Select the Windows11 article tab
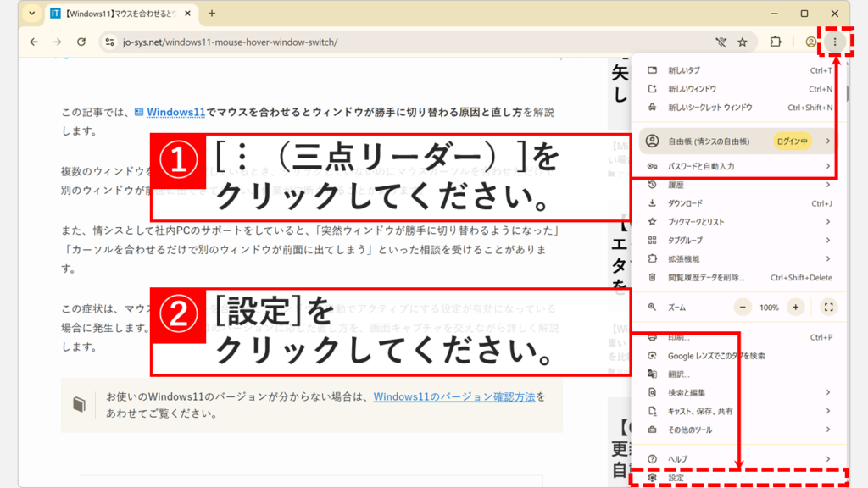Image resolution: width=868 pixels, height=488 pixels. (121, 14)
